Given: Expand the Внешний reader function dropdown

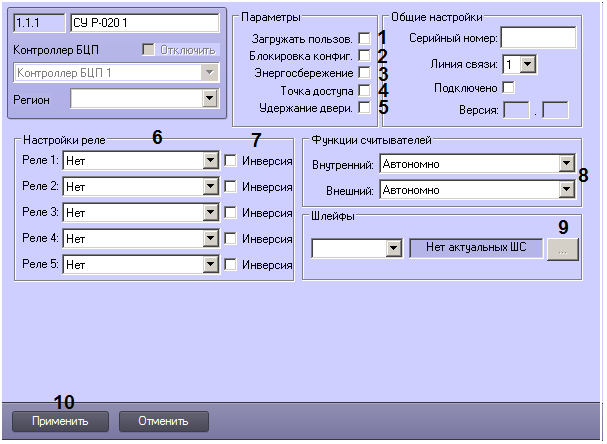Looking at the screenshot, I should pos(567,190).
